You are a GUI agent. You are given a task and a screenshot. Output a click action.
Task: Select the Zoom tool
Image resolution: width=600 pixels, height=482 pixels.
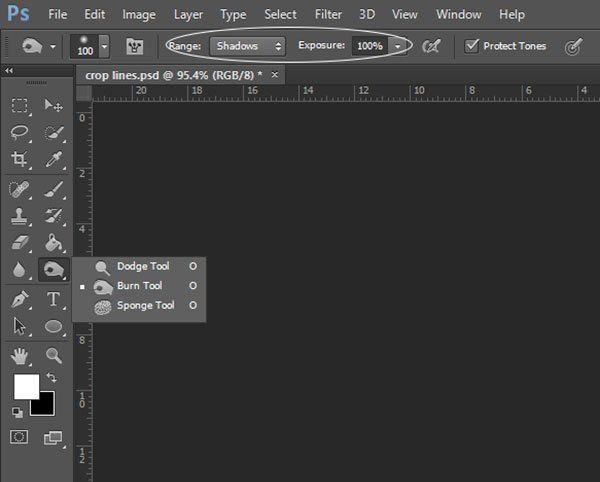pos(53,356)
